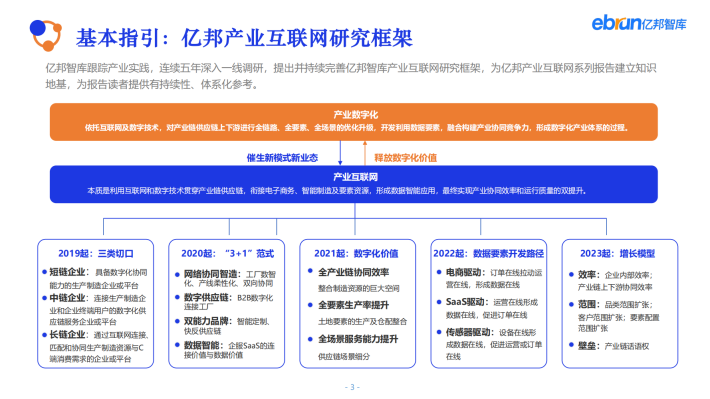
Task: Open the 2020起 "3+1"范式 card
Action: (226, 303)
